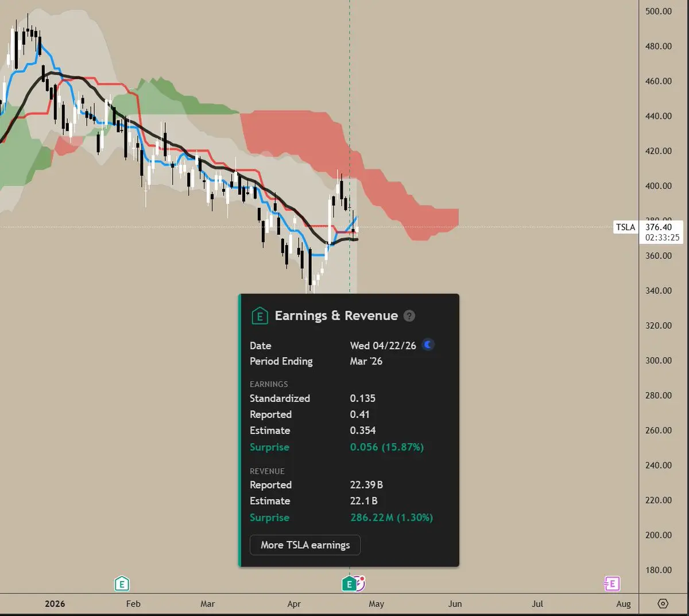The height and width of the screenshot is (616, 689).
Task: Select the 2026 label on time axis
Action: coord(55,604)
